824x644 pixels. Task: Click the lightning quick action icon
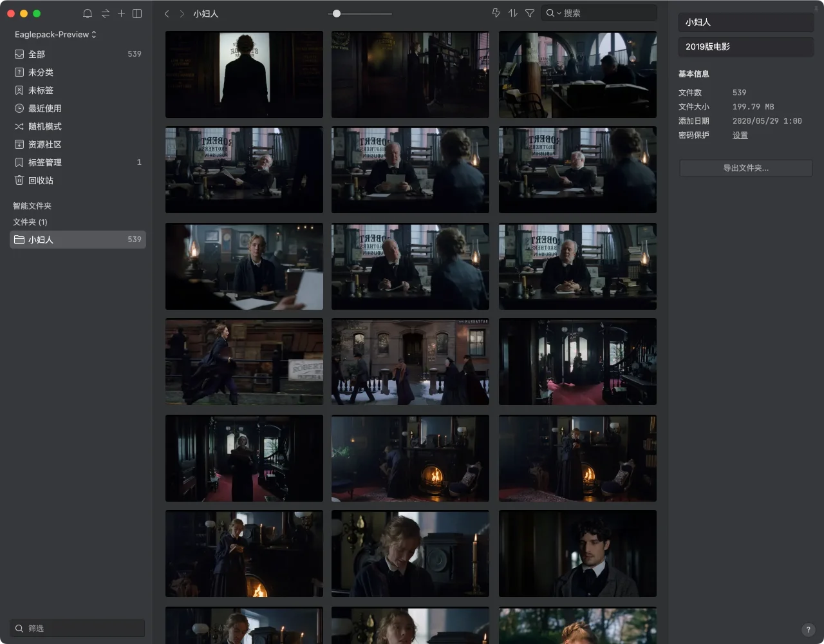(x=496, y=13)
